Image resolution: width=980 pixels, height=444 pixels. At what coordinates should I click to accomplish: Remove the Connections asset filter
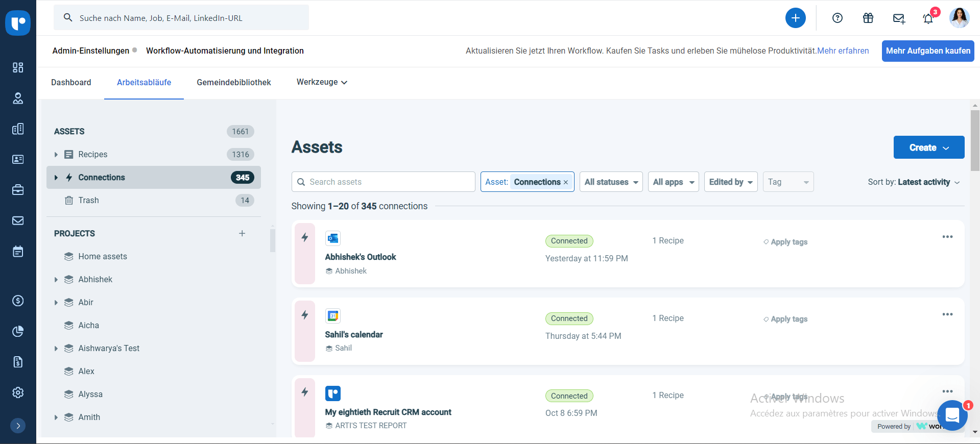(566, 182)
